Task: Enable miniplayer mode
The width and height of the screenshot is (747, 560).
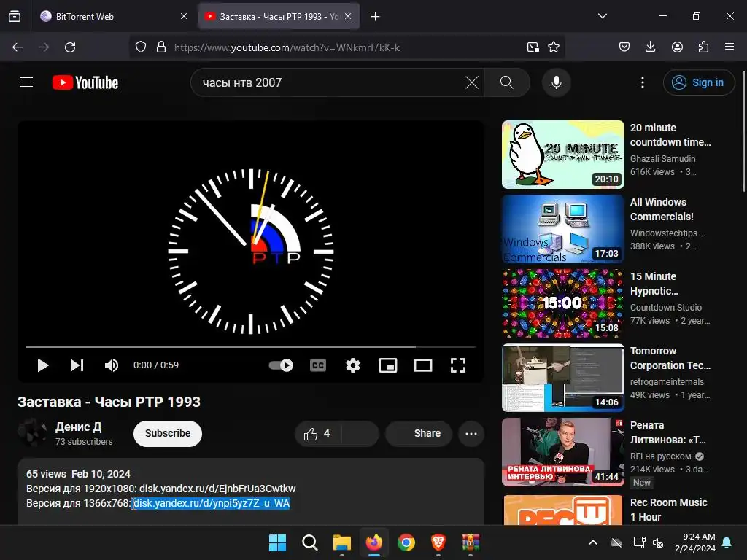Action: tap(388, 365)
